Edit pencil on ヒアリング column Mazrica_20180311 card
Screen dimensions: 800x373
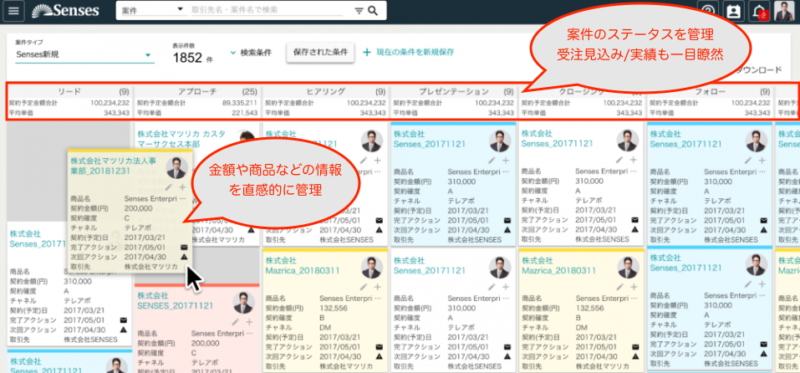click(x=364, y=287)
